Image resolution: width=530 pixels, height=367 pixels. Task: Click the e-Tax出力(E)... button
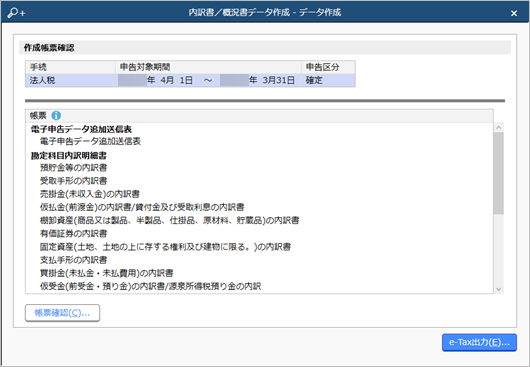pyautogui.click(x=479, y=343)
